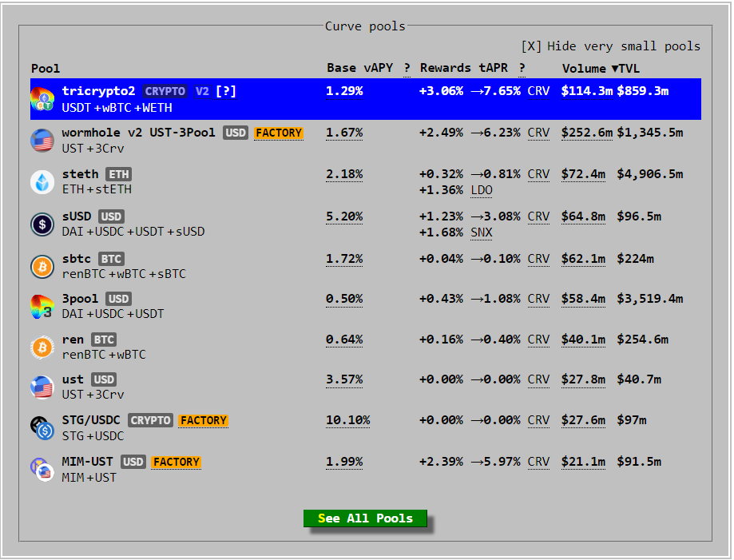The height and width of the screenshot is (560, 734).
Task: Click the $254.6m TVL for ren
Action: pyautogui.click(x=643, y=340)
